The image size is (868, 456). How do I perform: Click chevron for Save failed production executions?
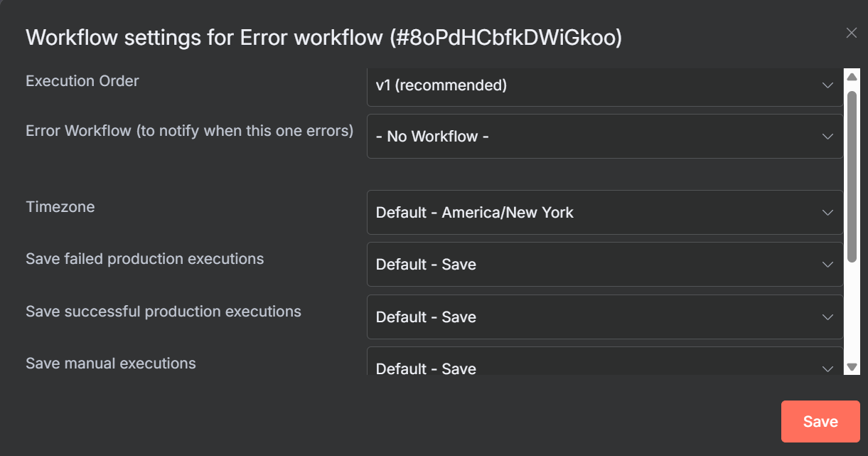[827, 265]
